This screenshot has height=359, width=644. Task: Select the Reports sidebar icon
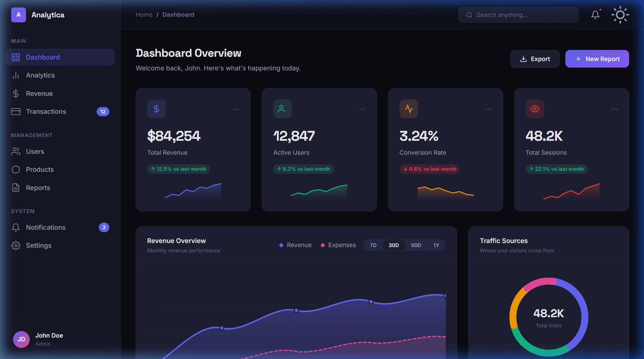click(16, 188)
